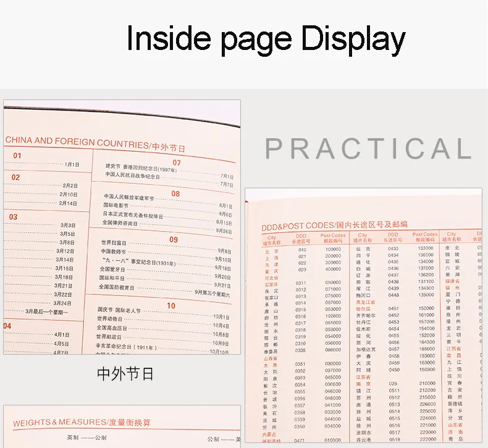Image resolution: width=488 pixels, height=448 pixels.
Task: Select '中国教师节' holiday entry
Action: coord(113,251)
